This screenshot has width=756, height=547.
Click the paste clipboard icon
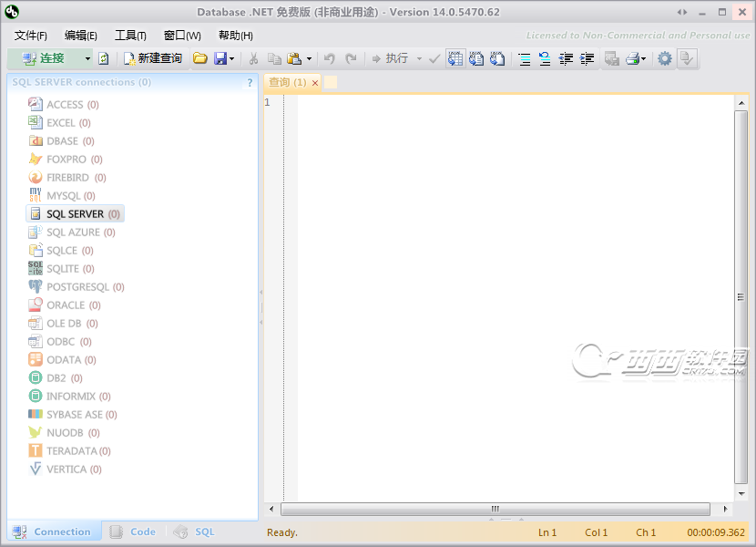[x=293, y=58]
